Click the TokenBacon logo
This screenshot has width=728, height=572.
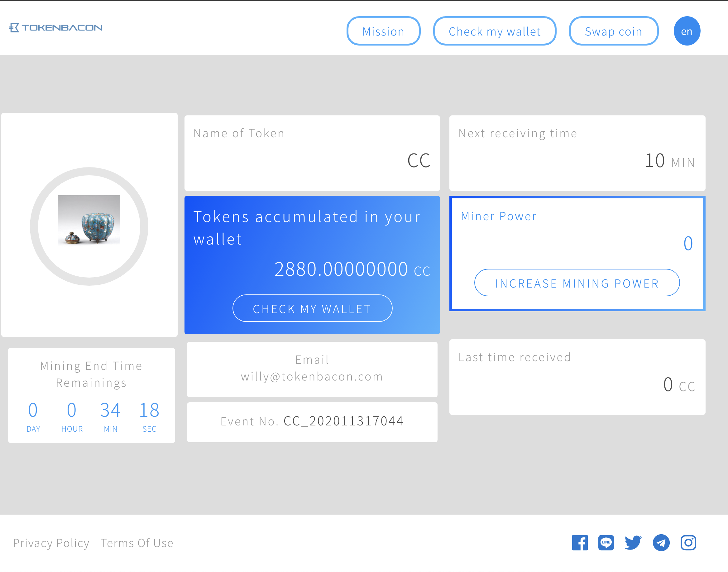[x=55, y=27]
